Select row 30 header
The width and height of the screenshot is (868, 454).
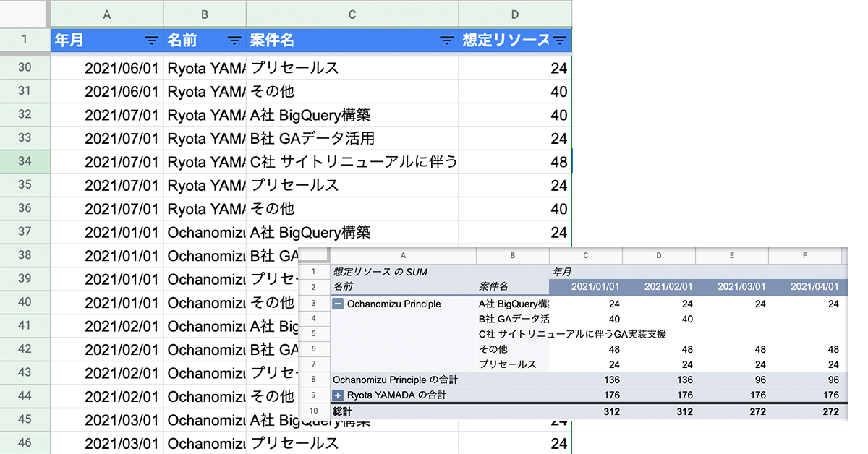pyautogui.click(x=25, y=68)
